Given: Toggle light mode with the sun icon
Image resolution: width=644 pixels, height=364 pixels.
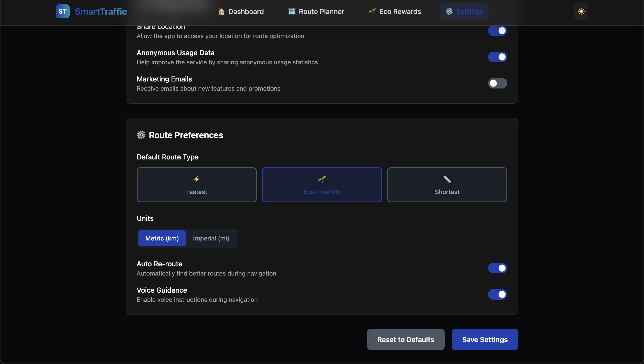Looking at the screenshot, I should point(581,12).
